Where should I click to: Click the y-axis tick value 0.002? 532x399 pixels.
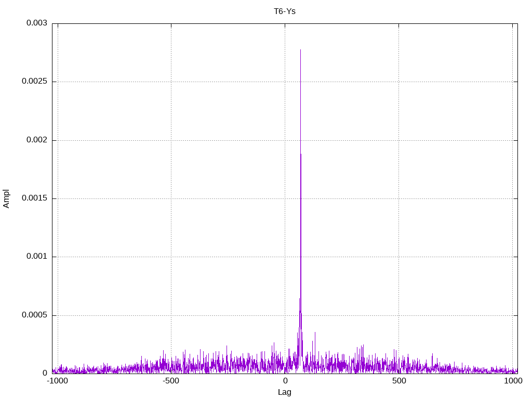pos(37,140)
